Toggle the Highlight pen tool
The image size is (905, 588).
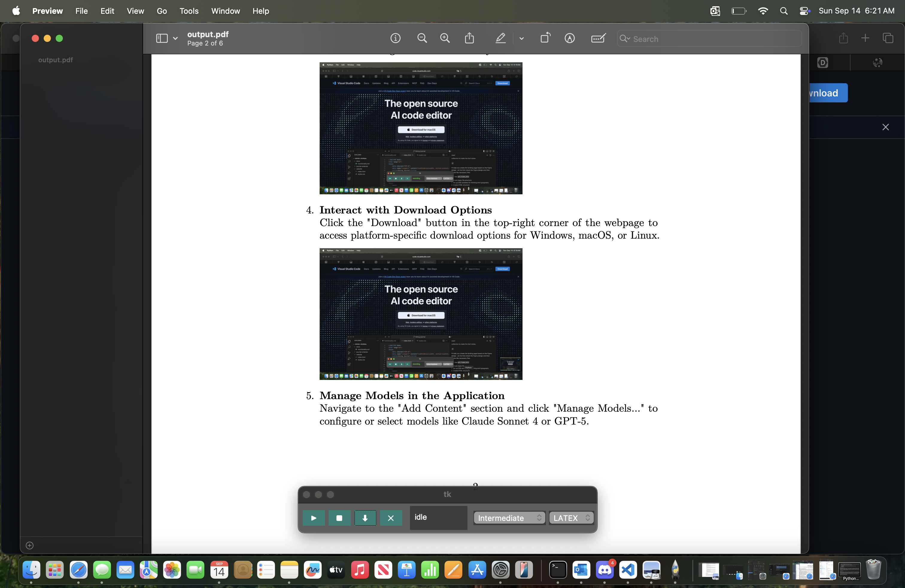coord(500,38)
